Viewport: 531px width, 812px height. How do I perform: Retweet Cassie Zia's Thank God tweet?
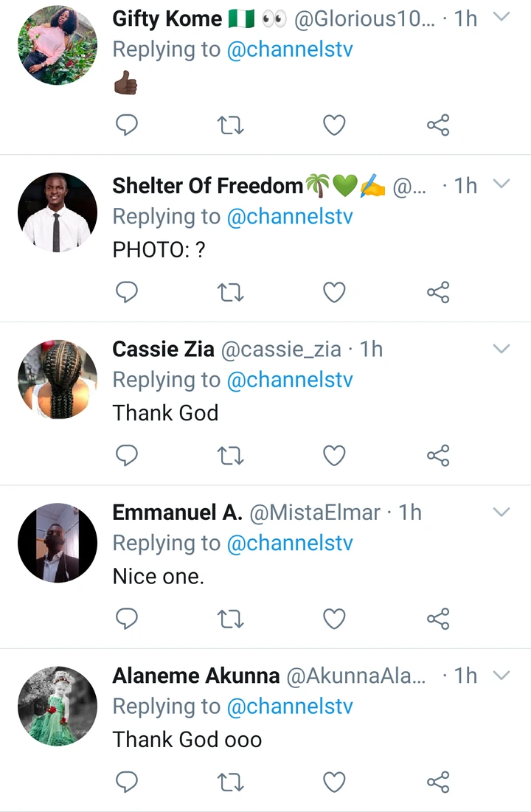[232, 456]
